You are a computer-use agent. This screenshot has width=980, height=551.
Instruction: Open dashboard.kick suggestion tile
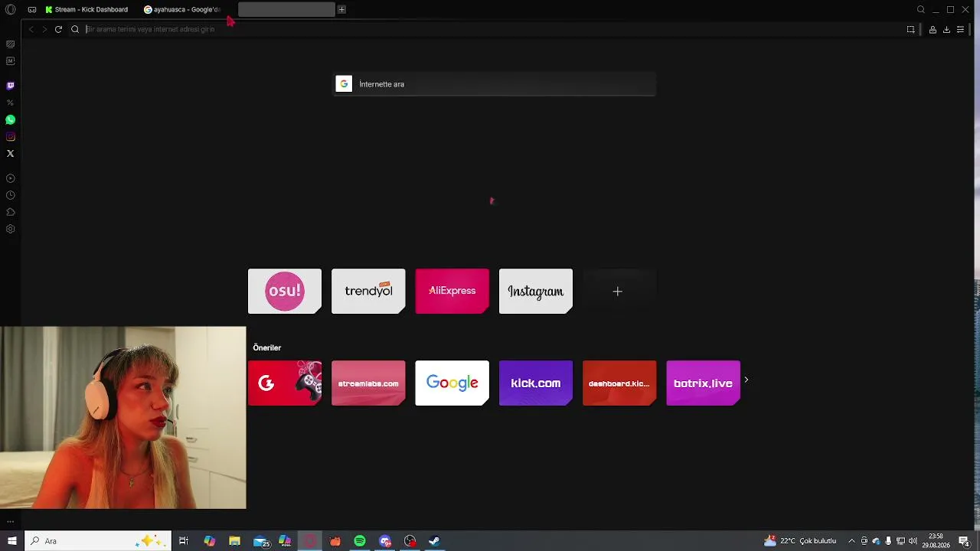coord(619,383)
